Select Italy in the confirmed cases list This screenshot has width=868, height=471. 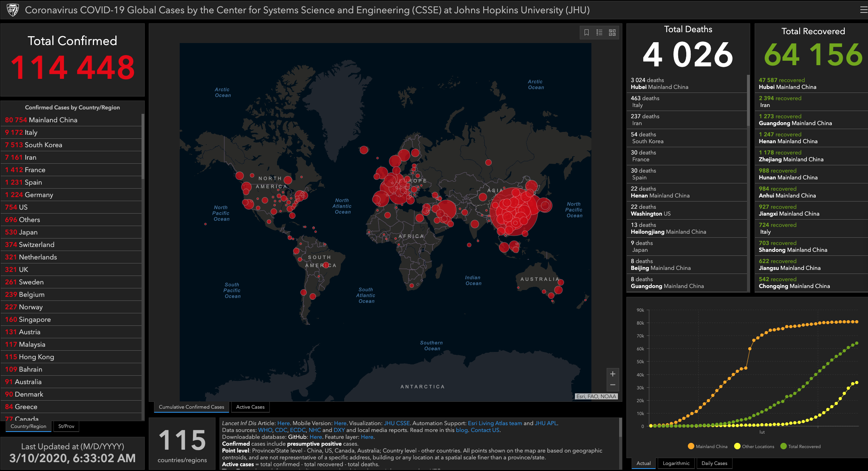point(31,132)
